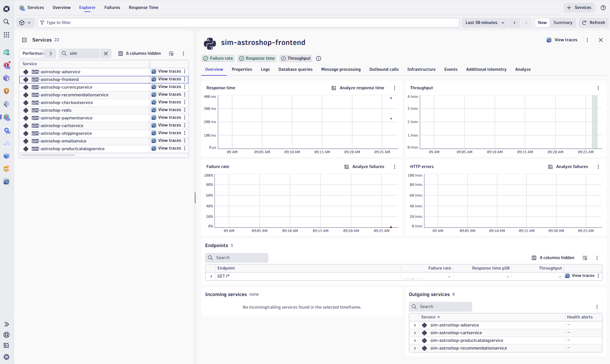Open the info icon next to Throughput
This screenshot has width=610, height=364.
[x=319, y=58]
